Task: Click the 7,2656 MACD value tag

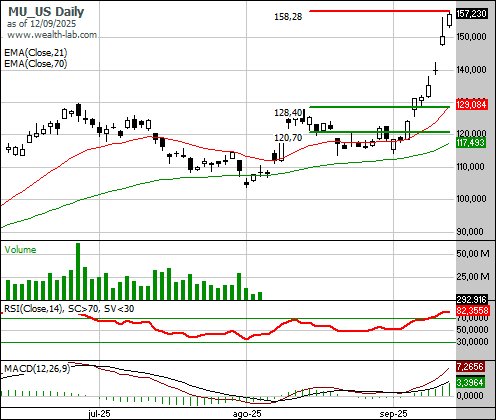Action: [x=470, y=367]
